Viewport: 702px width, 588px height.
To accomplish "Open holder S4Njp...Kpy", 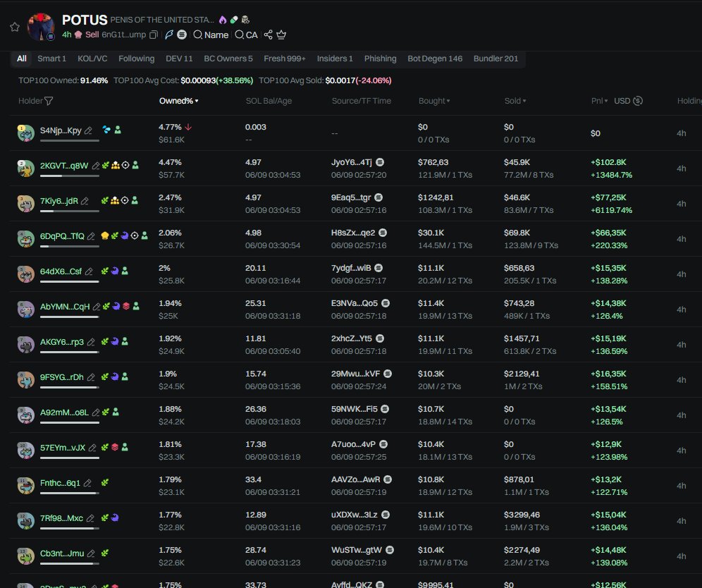I will tap(61, 130).
